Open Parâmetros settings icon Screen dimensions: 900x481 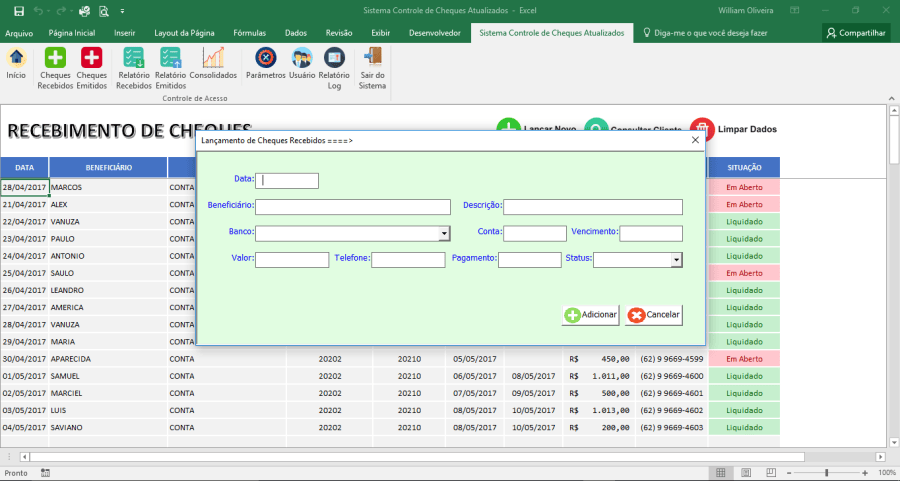pos(266,64)
